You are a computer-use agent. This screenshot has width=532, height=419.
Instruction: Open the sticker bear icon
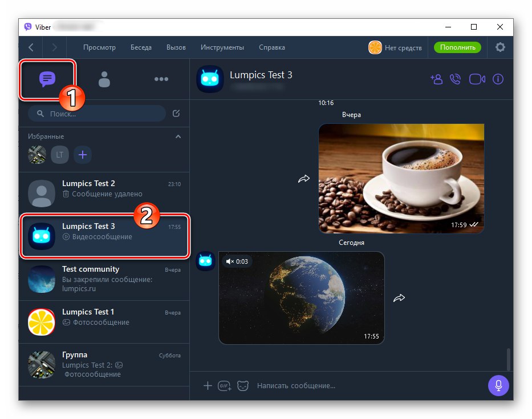tap(242, 386)
